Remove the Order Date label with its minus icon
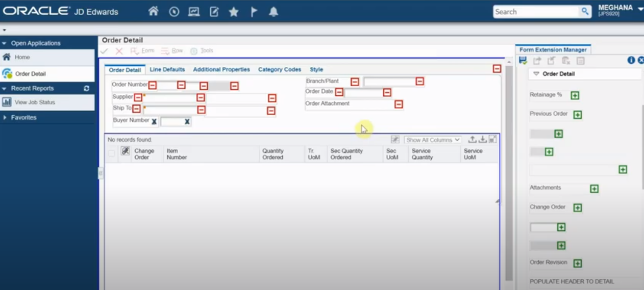Viewport: 644px width, 290px height. tap(339, 92)
